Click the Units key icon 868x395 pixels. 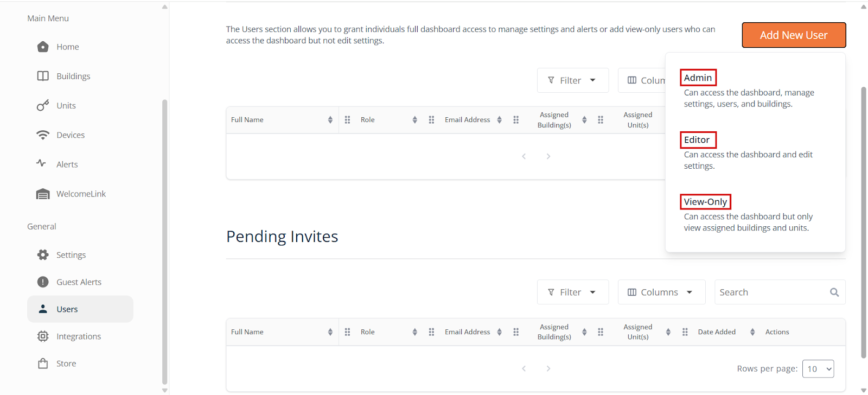tap(43, 105)
